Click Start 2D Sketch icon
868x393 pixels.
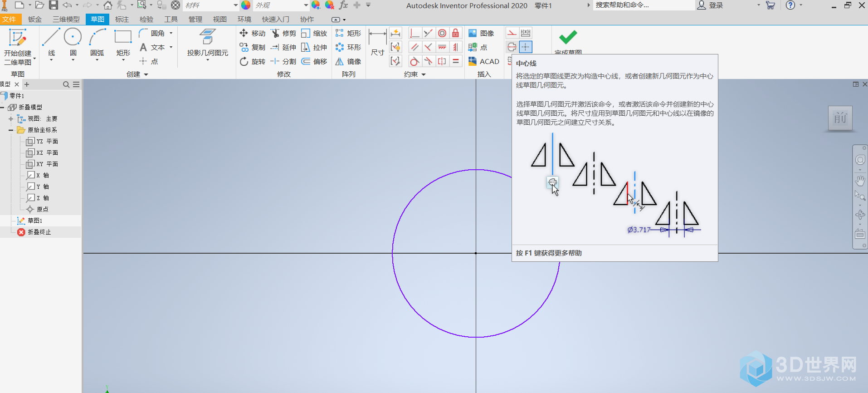(x=18, y=46)
